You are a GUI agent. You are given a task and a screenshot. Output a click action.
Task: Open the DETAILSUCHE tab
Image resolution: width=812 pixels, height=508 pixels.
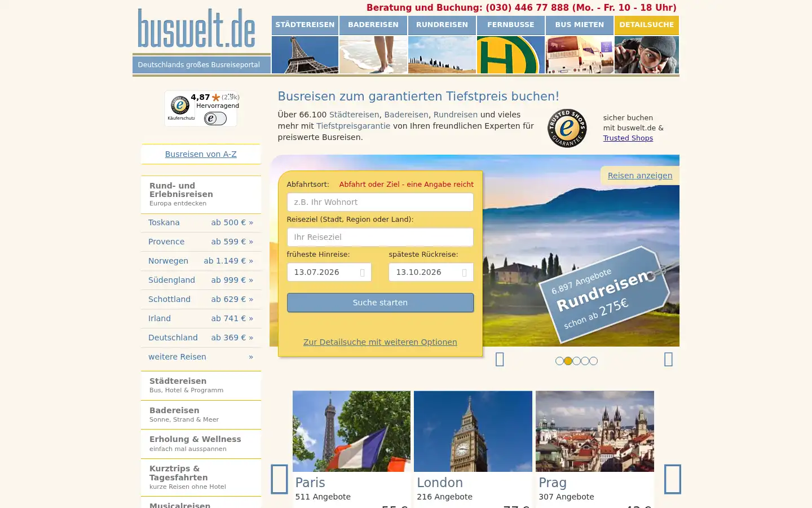[647, 25]
